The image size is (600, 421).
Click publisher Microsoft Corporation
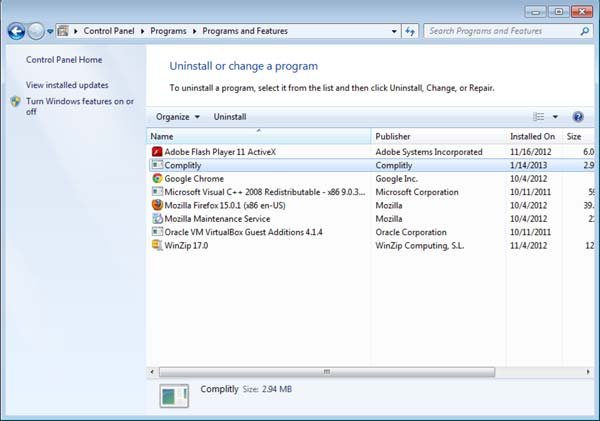click(x=417, y=192)
